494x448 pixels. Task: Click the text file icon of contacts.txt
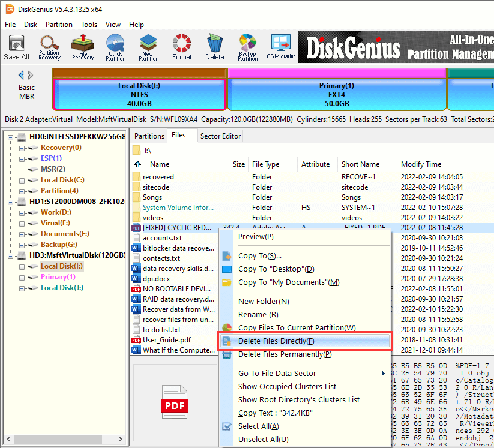click(x=136, y=258)
